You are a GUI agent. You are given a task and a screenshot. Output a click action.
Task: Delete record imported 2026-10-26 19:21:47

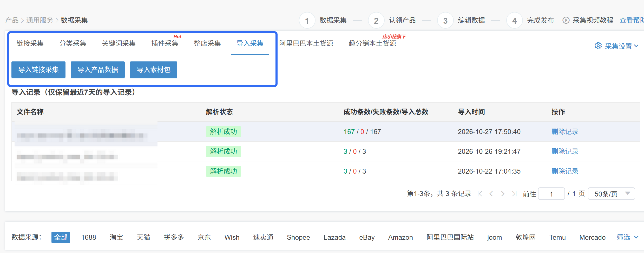(x=565, y=151)
